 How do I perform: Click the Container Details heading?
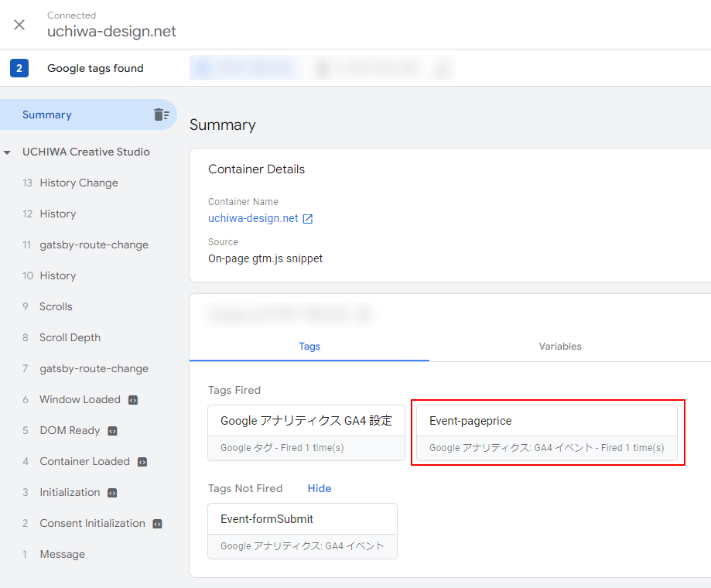[x=256, y=169]
